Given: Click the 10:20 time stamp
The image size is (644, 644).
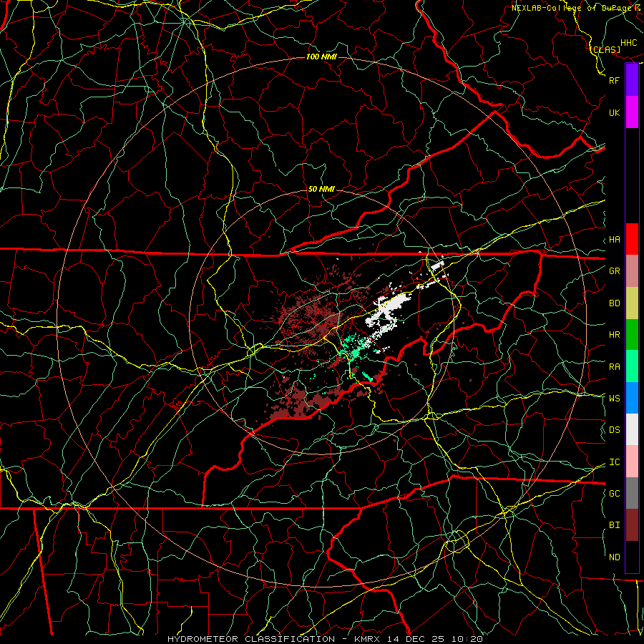Looking at the screenshot, I should (x=467, y=639).
